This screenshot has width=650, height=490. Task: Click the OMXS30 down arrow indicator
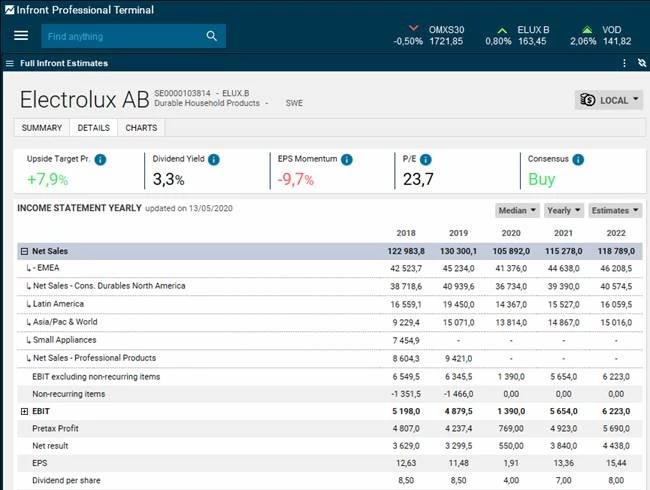pos(413,29)
